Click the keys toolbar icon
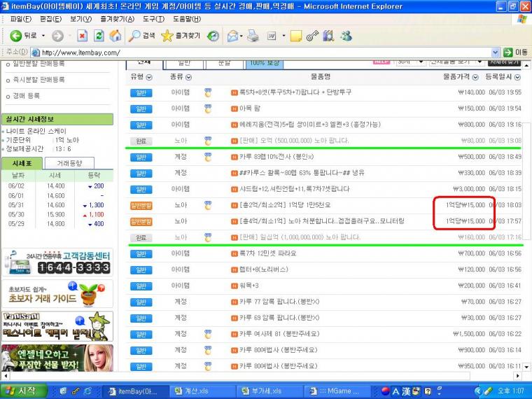 [312, 36]
